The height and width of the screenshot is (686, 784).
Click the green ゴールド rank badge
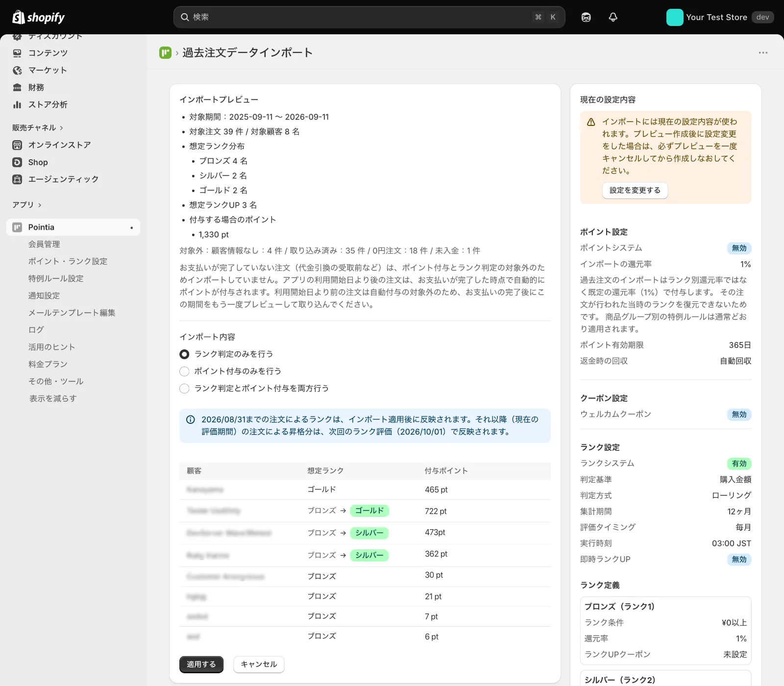click(369, 511)
